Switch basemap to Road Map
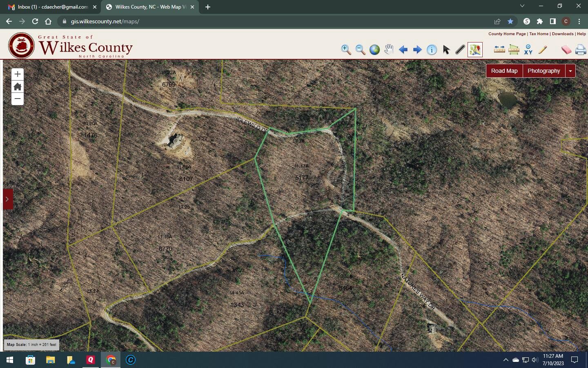Image resolution: width=588 pixels, height=368 pixels. 504,71
